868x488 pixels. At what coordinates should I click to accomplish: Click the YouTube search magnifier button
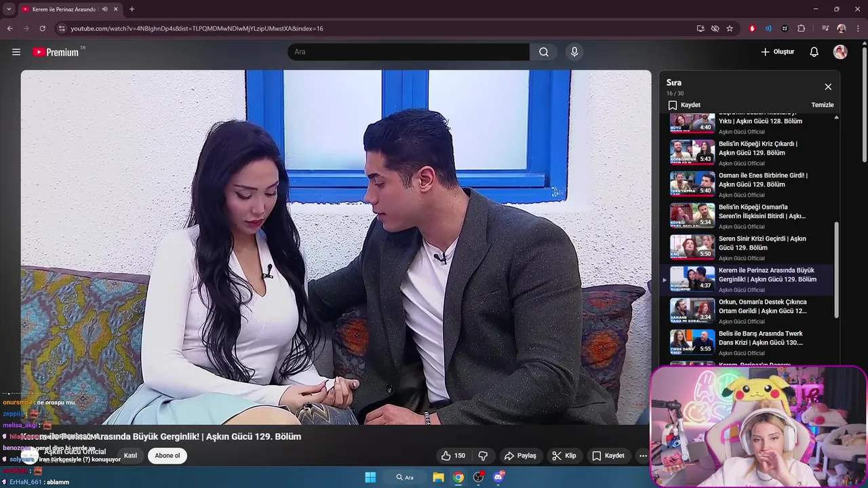(544, 52)
